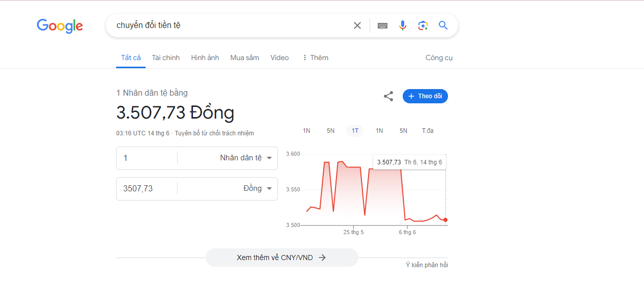Viewport: 644px width, 284px height.
Task: Clear the search box with X icon
Action: [x=357, y=25]
